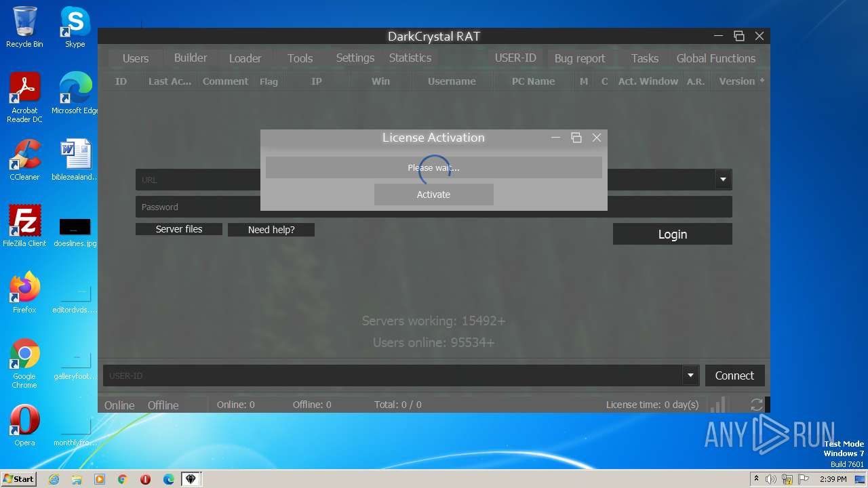This screenshot has width=868, height=488.
Task: Open the Loader tab
Action: pos(245,58)
